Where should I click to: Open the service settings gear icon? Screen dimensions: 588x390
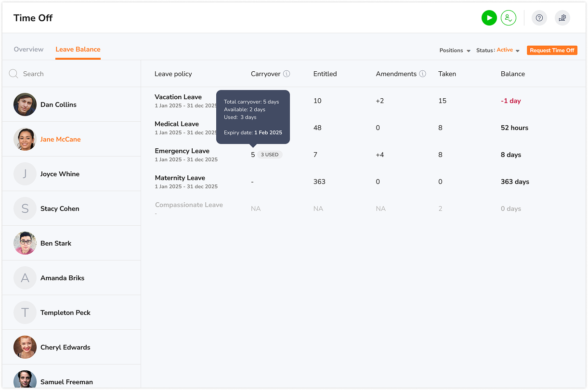[562, 18]
